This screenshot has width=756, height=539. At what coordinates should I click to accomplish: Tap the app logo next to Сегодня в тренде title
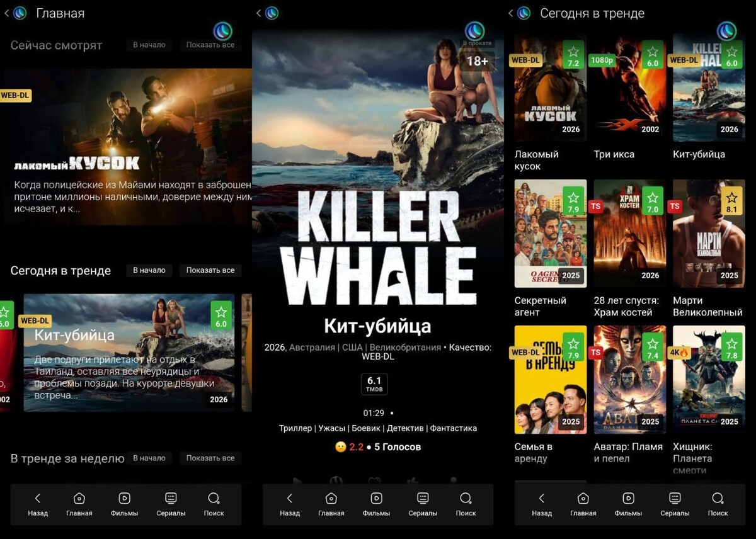tap(524, 13)
